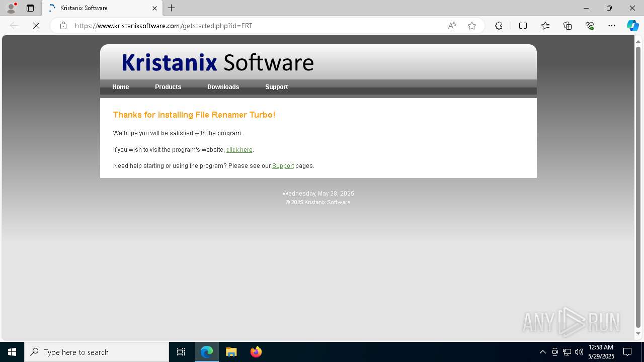644x362 pixels.
Task: Switch to Microsoft Edge on taskbar
Action: tap(207, 352)
